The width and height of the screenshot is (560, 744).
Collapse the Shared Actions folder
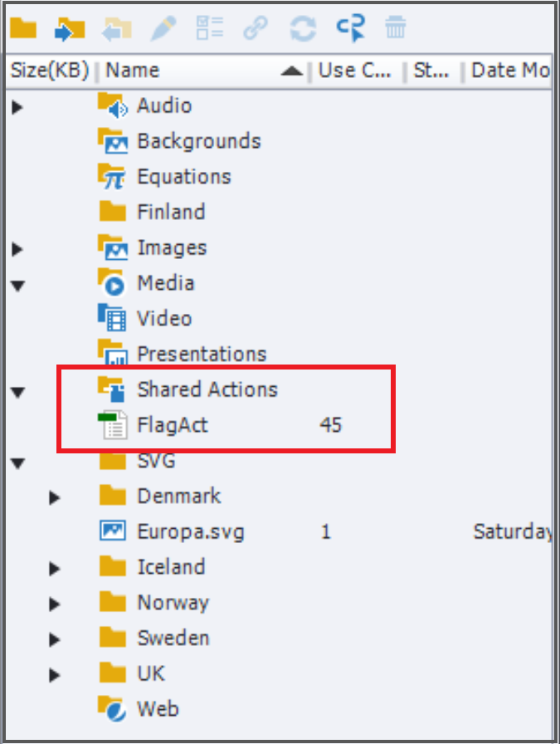tap(18, 391)
